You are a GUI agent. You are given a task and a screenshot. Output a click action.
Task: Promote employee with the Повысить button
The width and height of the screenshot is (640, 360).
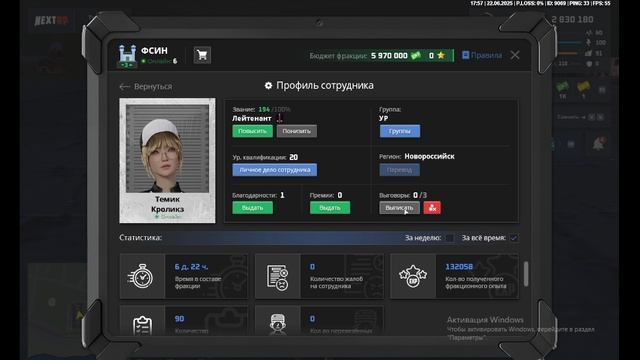click(x=252, y=131)
